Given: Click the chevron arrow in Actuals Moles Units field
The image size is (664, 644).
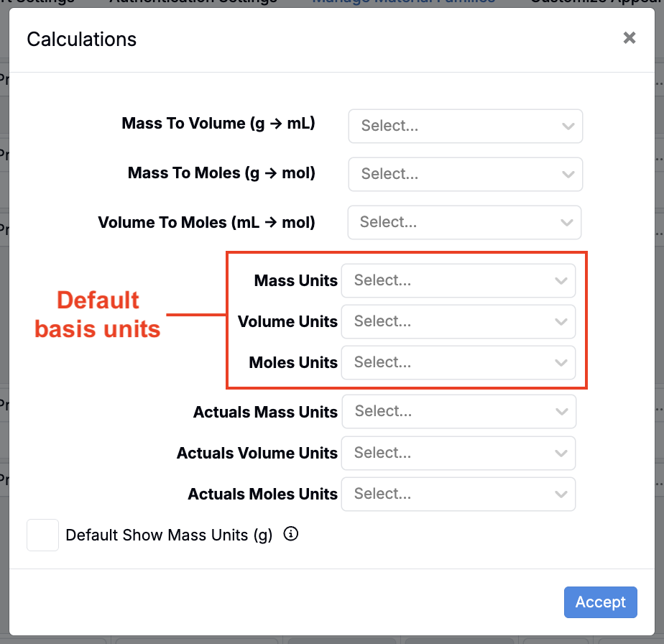Looking at the screenshot, I should (561, 494).
